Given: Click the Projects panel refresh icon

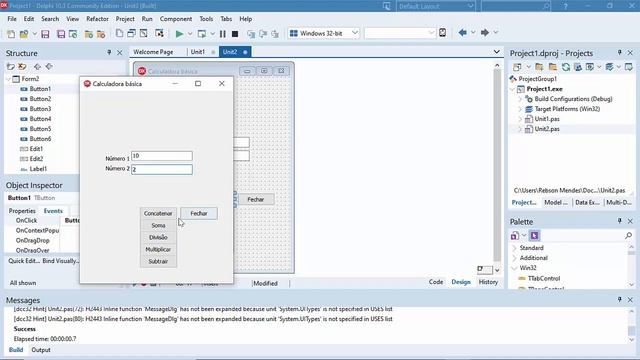Looking at the screenshot, I should (x=566, y=67).
